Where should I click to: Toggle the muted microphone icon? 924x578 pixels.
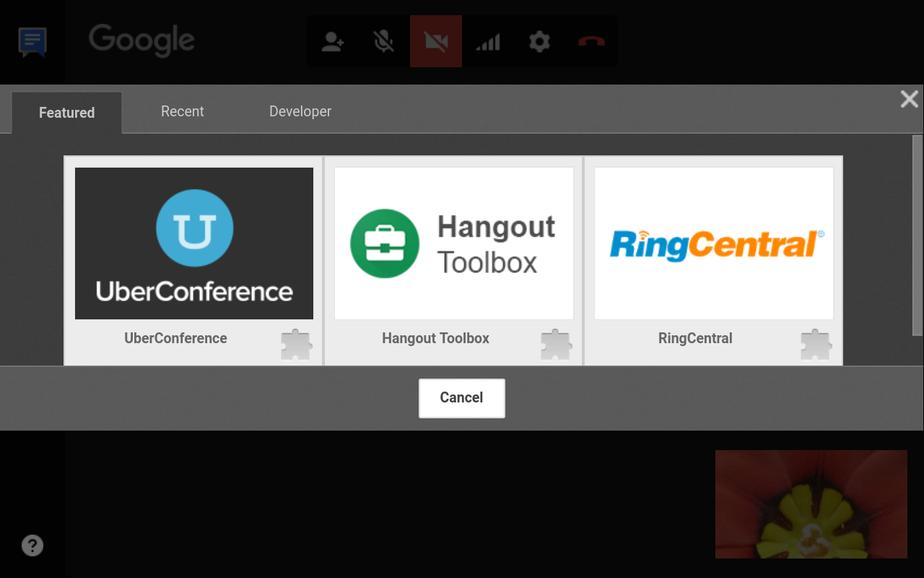click(x=384, y=42)
